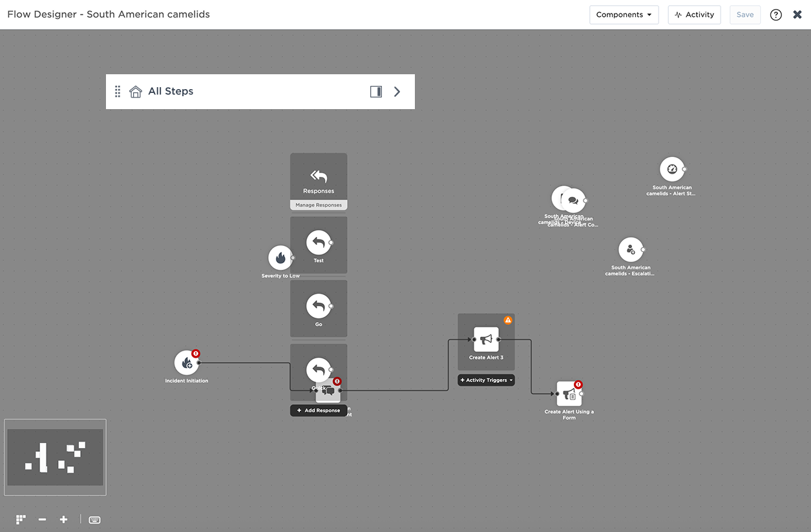
Task: Open the Components dropdown
Action: point(624,15)
